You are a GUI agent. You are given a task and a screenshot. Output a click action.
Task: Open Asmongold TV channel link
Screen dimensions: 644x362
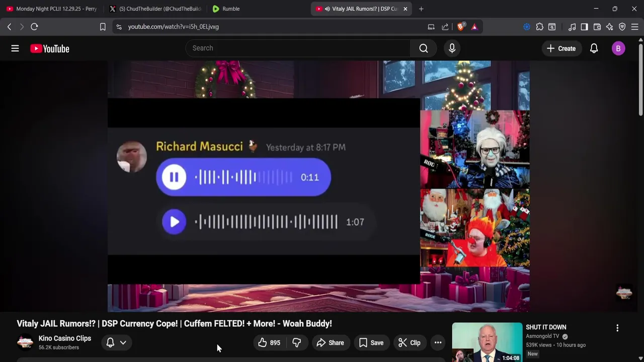[542, 336]
